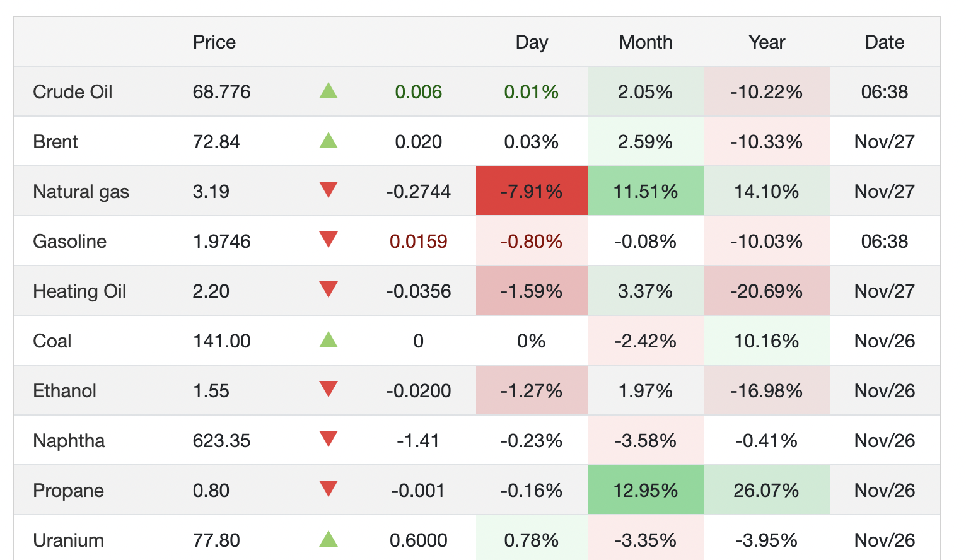The image size is (966, 560).
Task: Select Natural gas price 3.19
Action: point(211,192)
